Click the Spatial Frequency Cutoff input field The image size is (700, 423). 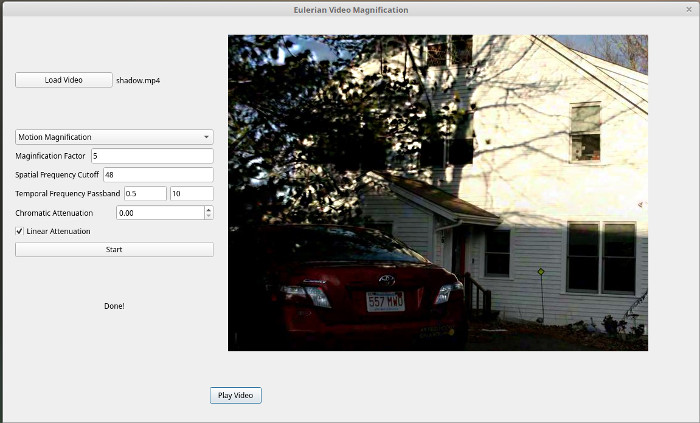[157, 175]
